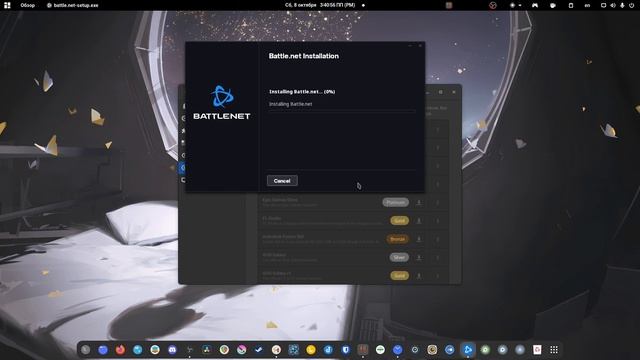Screen dimensions: 640x360
Task: Click the Platinum badge in background window
Action: (x=395, y=202)
